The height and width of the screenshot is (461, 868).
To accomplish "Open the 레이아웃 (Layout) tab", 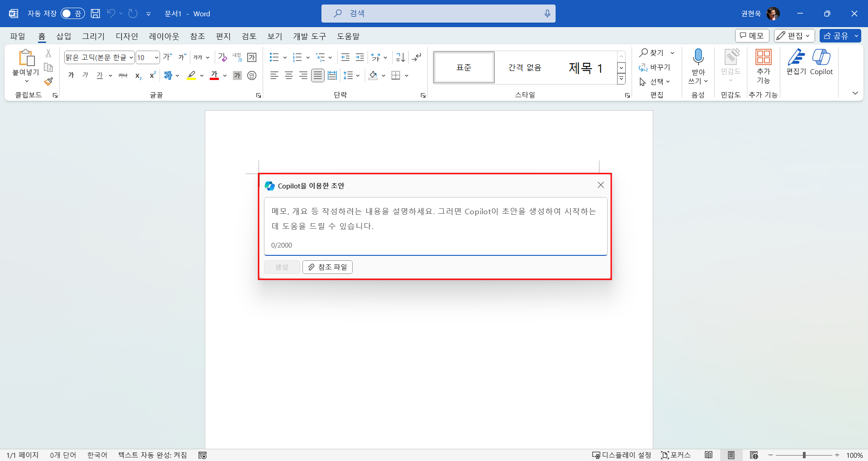I will 164,36.
